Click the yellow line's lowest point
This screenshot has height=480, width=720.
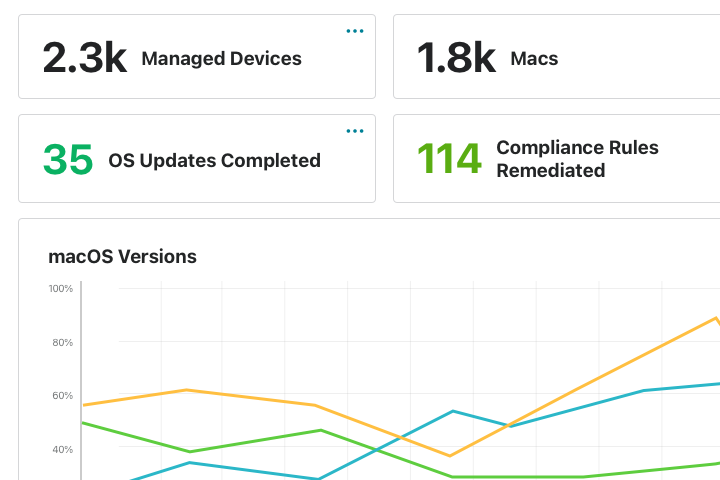pos(449,456)
